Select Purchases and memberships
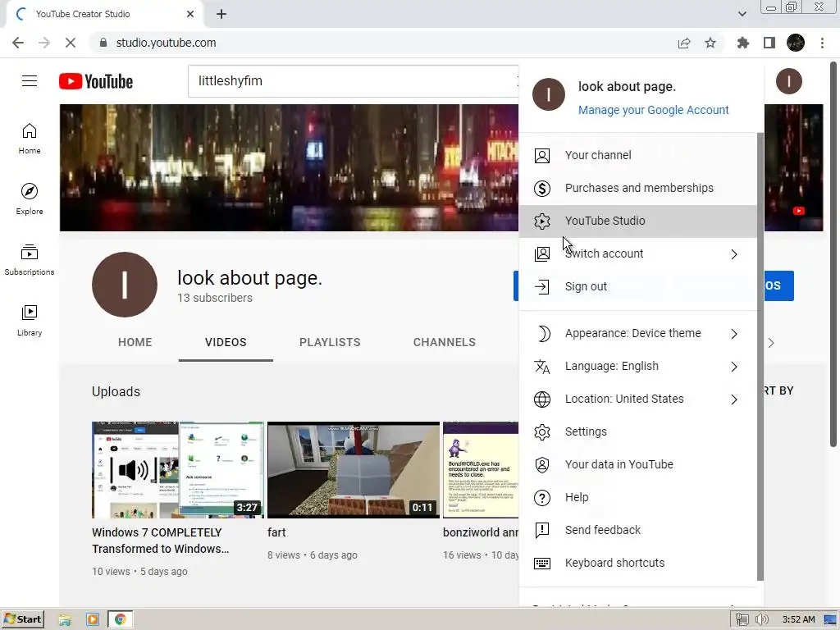Viewport: 840px width, 630px height. point(637,188)
